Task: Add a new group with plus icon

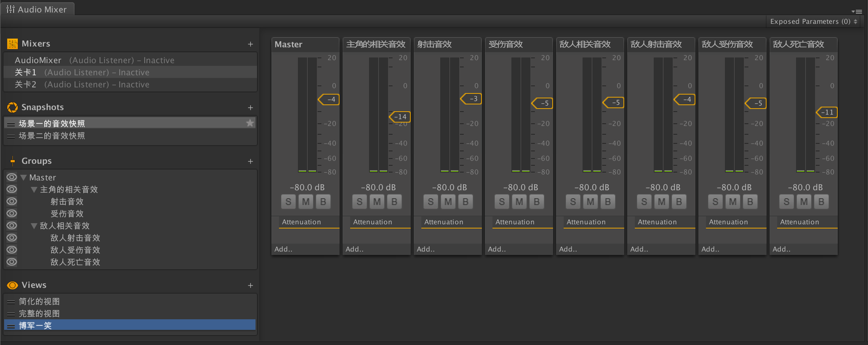Action: (x=250, y=162)
